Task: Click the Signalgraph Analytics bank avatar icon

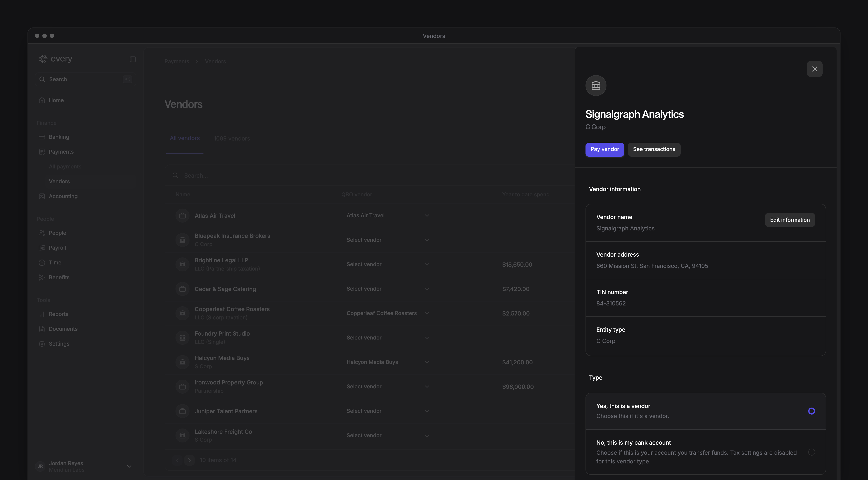Action: (596, 86)
